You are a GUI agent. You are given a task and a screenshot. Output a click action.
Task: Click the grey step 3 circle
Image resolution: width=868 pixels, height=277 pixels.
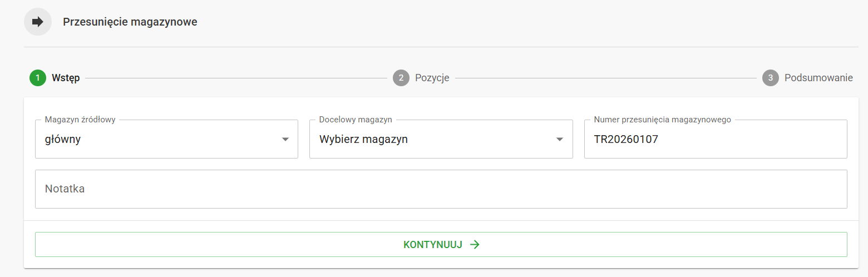click(x=770, y=78)
